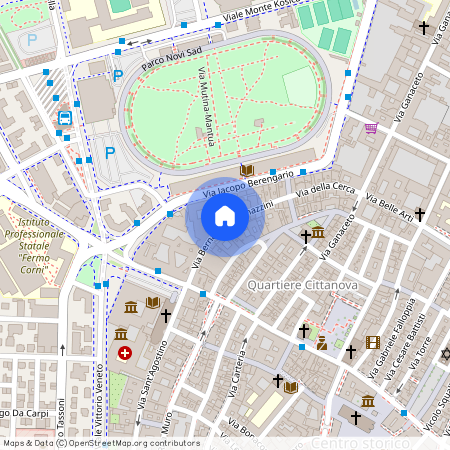The height and width of the screenshot is (450, 450).
Task: Click the Via Mutina-Mantua path label
Action: (x=206, y=107)
